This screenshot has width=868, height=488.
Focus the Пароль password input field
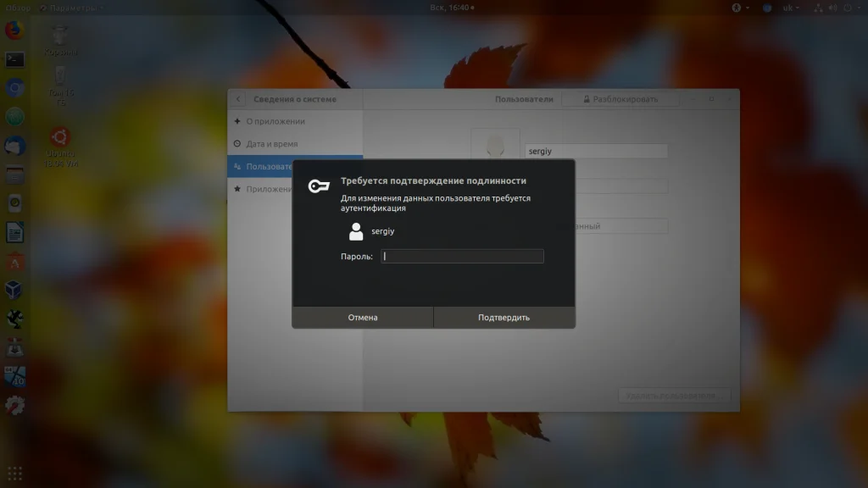[x=462, y=256]
